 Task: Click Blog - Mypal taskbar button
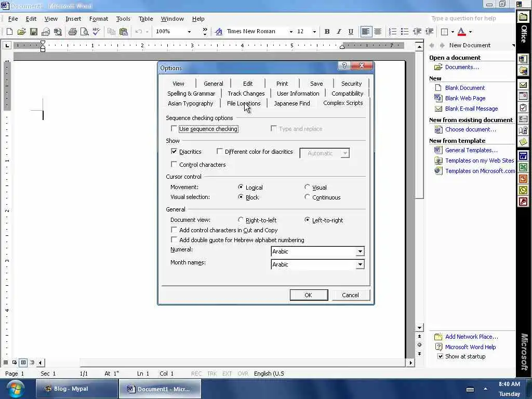(77, 389)
